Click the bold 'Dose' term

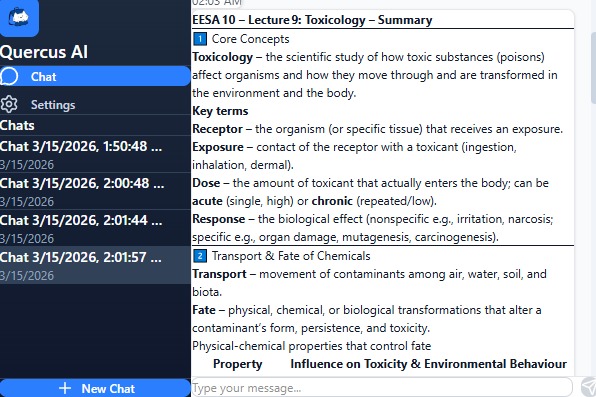206,183
